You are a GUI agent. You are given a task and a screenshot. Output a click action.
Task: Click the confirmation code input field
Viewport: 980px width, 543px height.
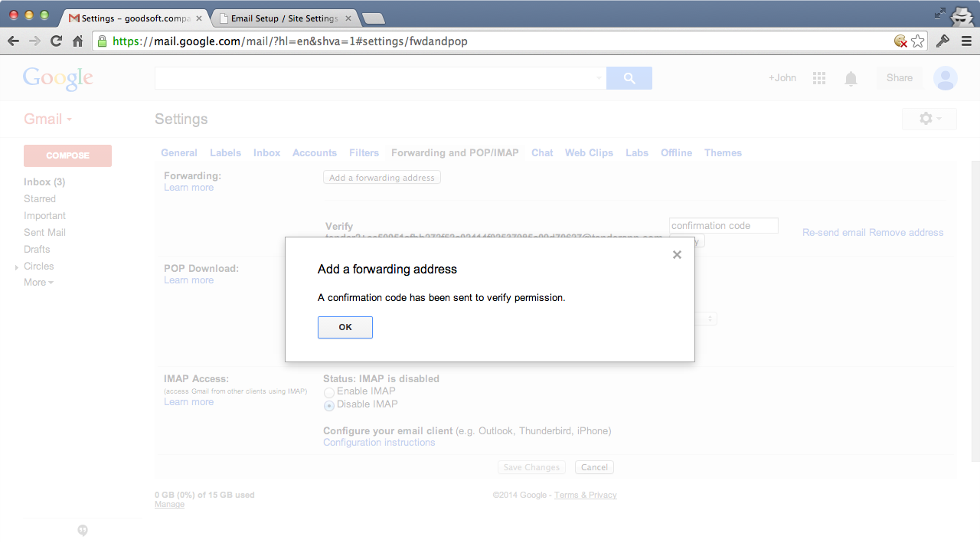tap(724, 226)
